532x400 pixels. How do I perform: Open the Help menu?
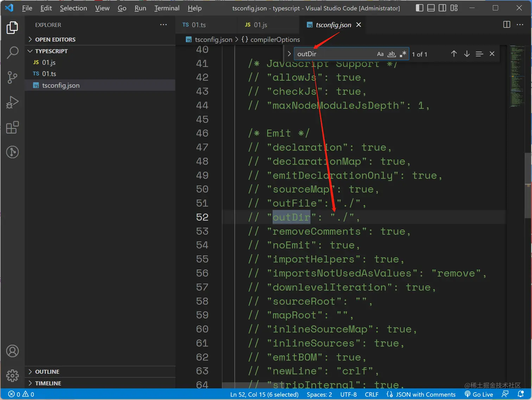(x=195, y=8)
